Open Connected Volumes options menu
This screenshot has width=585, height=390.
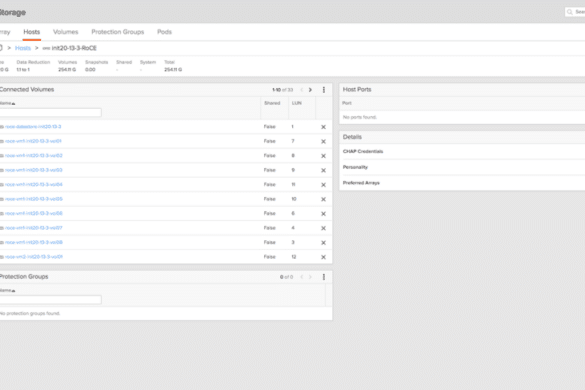[324, 90]
